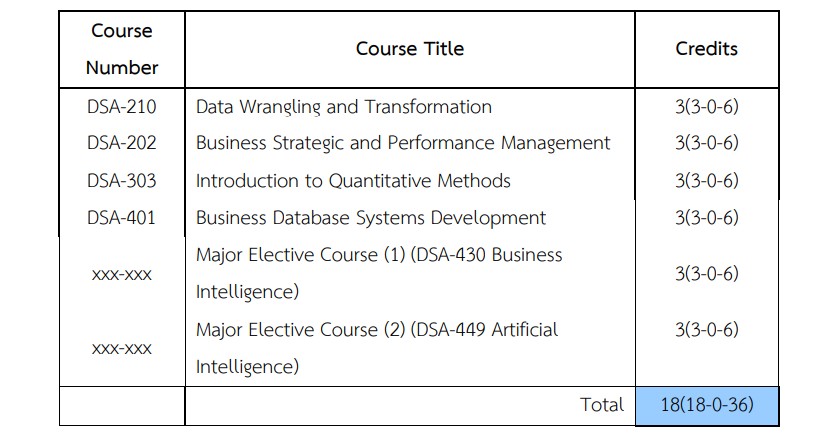
Task: Click "Introduction to Quantitative Methods" course title
Action: click(x=353, y=181)
